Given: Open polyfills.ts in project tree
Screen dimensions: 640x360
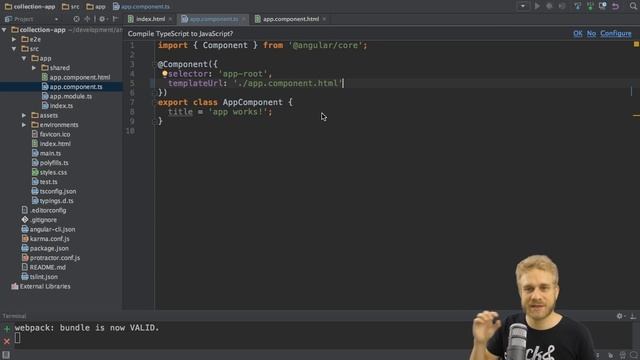Looking at the screenshot, I should click(54, 163).
